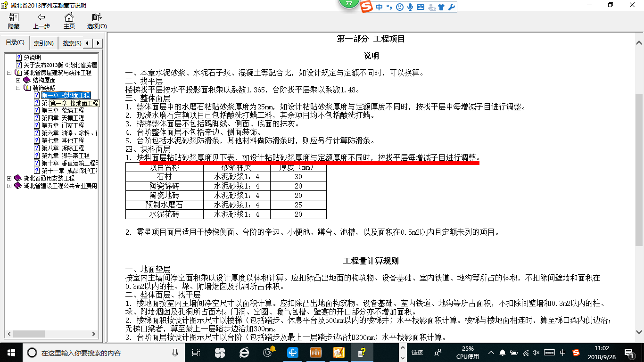Open Sogou soft keyboard icon

pyautogui.click(x=421, y=7)
